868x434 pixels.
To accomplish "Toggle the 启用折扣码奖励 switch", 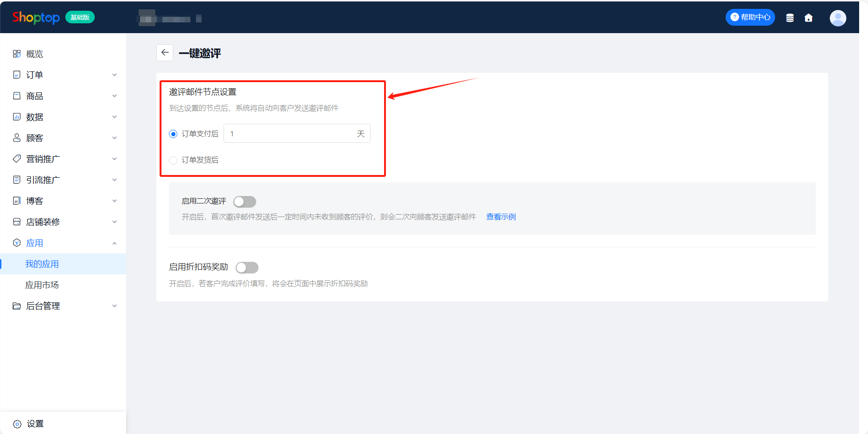I will tap(247, 267).
